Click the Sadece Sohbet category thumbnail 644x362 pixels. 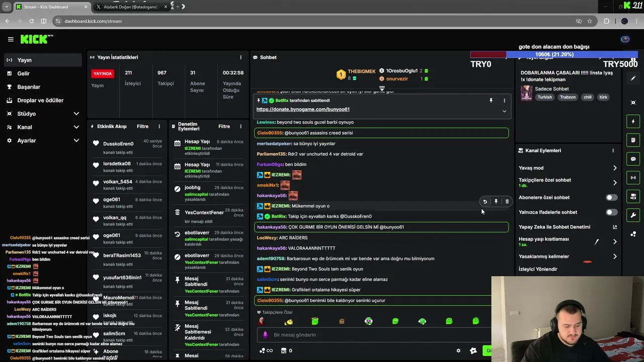click(x=526, y=93)
